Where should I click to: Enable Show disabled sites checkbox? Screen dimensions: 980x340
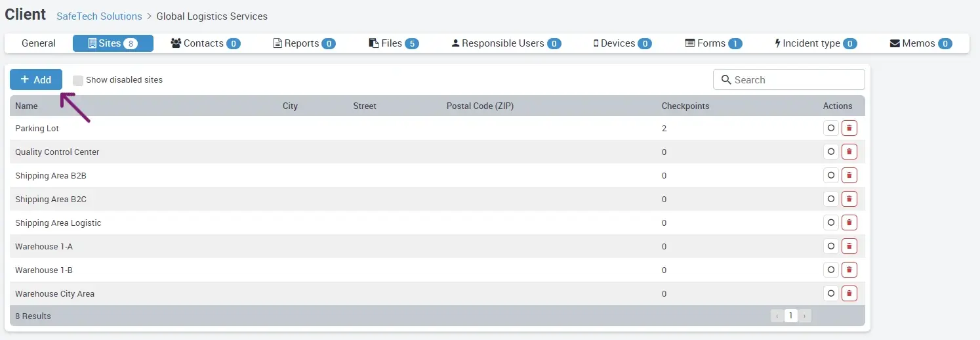78,80
